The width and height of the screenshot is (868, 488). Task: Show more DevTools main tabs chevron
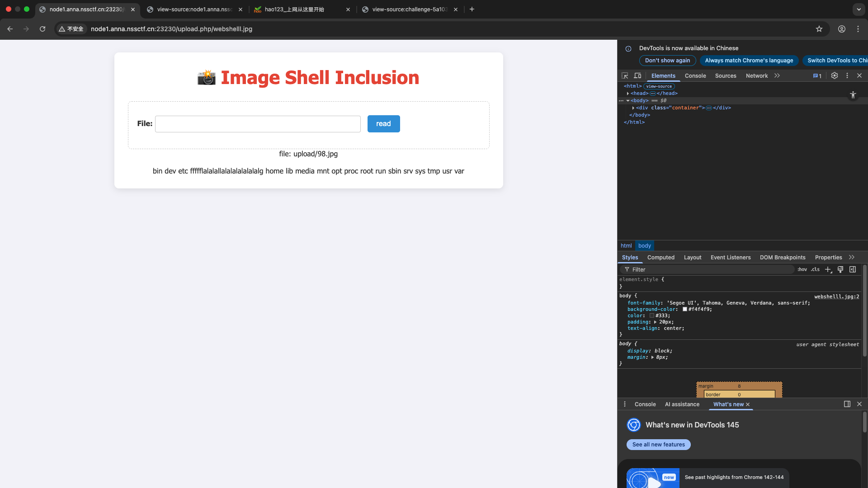(x=777, y=76)
